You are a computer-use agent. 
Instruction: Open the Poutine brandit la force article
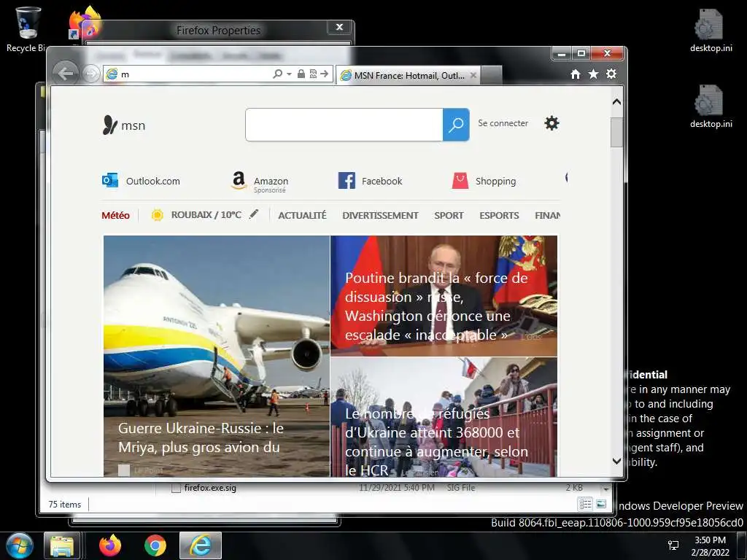pos(444,296)
